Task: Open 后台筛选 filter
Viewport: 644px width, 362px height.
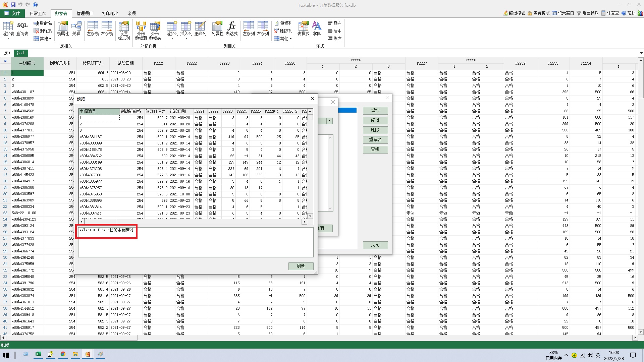Action: pyautogui.click(x=588, y=13)
